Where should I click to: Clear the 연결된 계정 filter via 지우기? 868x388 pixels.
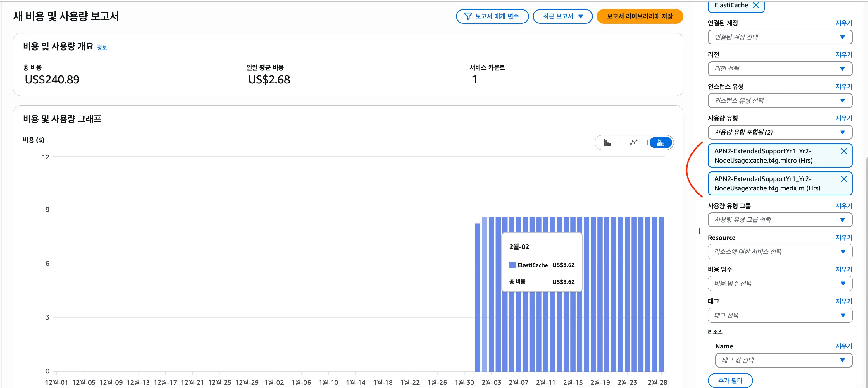coord(843,23)
